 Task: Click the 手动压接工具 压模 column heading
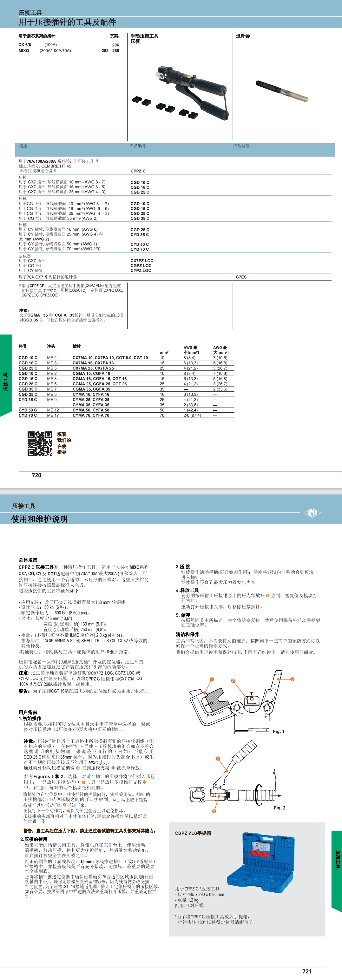point(144,38)
